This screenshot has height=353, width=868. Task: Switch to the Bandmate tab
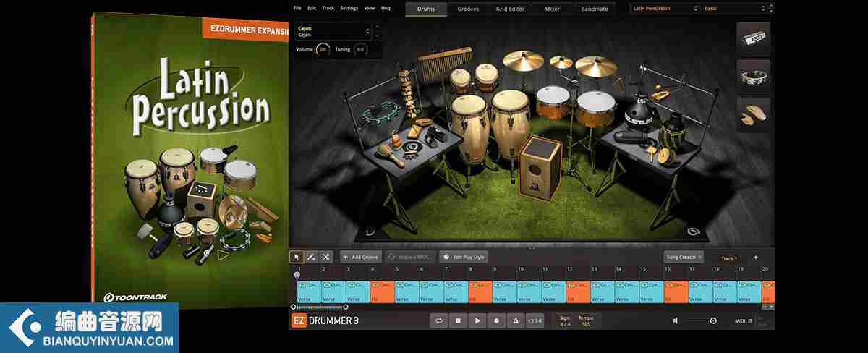point(594,9)
